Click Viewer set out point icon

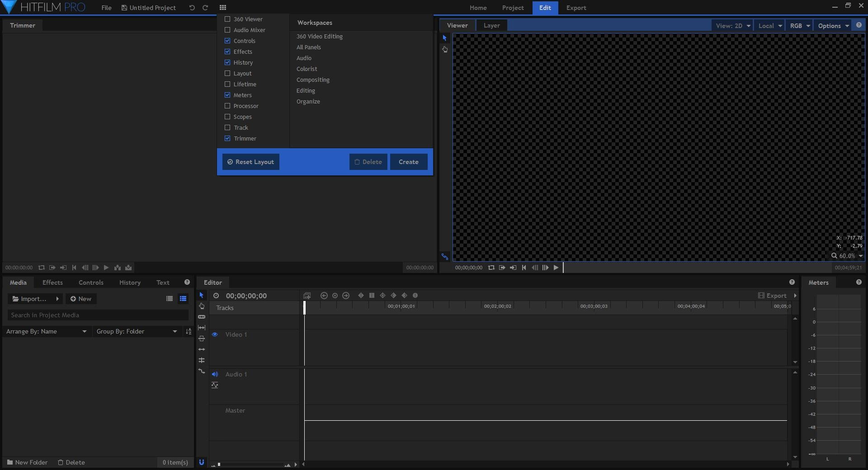tap(513, 268)
